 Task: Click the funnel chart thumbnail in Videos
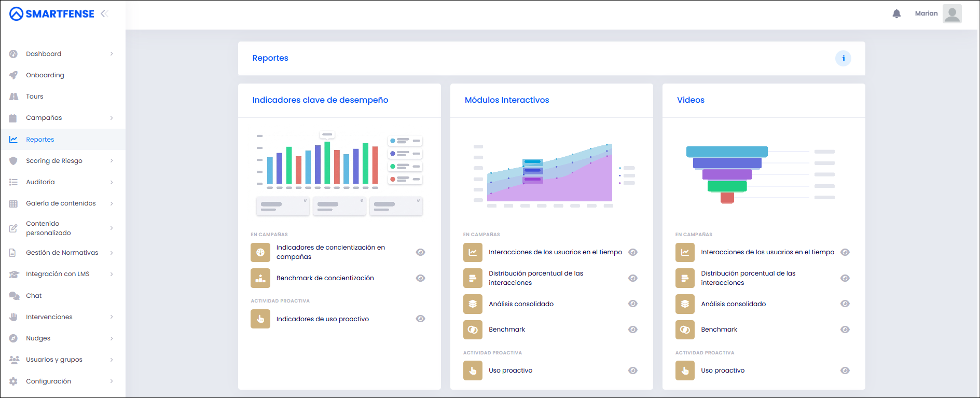click(761, 175)
